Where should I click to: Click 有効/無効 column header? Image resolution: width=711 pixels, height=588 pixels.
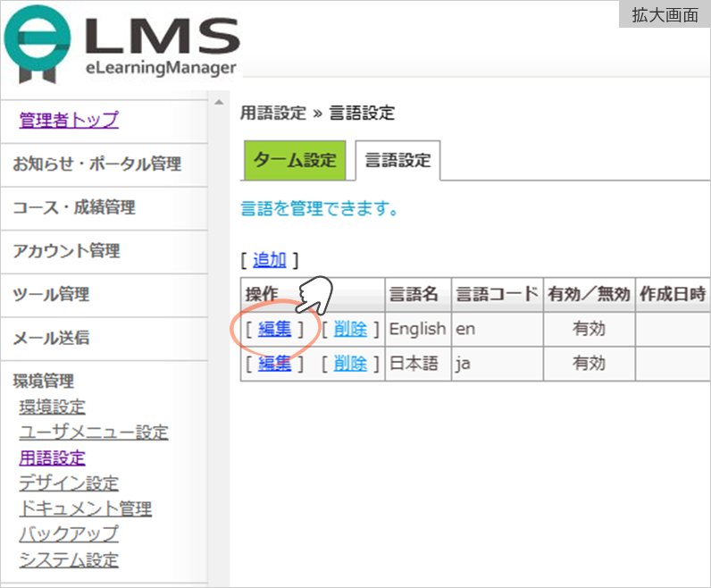tap(589, 295)
